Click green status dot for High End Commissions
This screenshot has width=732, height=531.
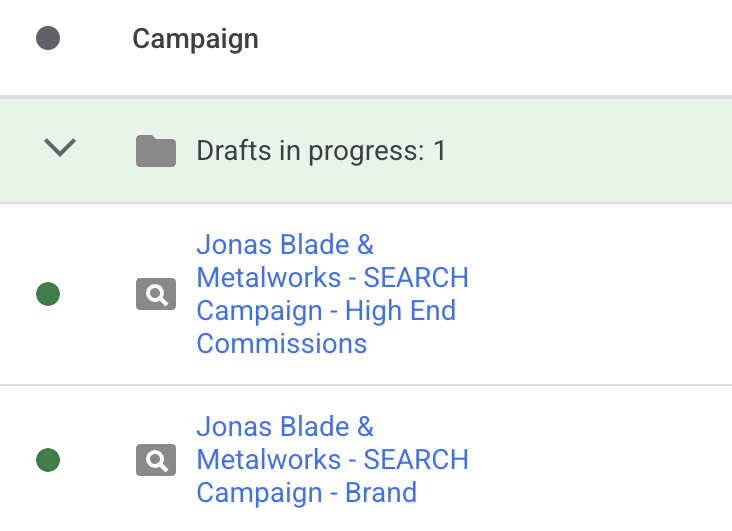(47, 294)
